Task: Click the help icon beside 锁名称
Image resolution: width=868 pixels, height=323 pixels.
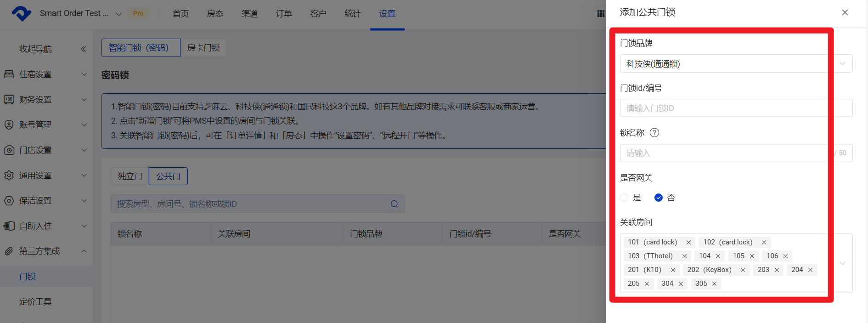Action: [654, 133]
